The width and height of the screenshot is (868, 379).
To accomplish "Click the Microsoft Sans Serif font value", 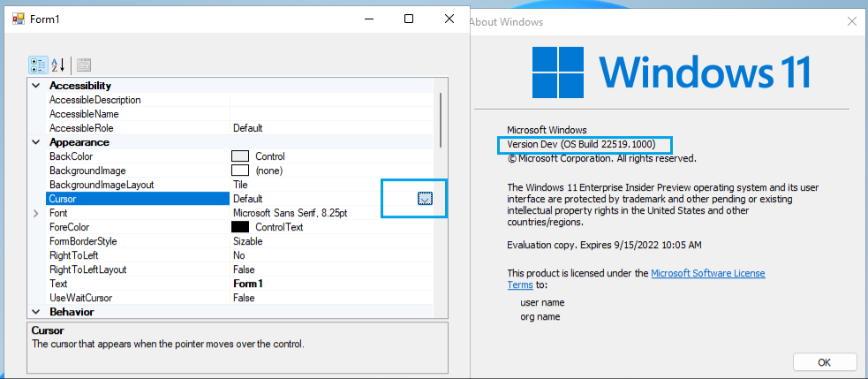I will pyautogui.click(x=291, y=213).
